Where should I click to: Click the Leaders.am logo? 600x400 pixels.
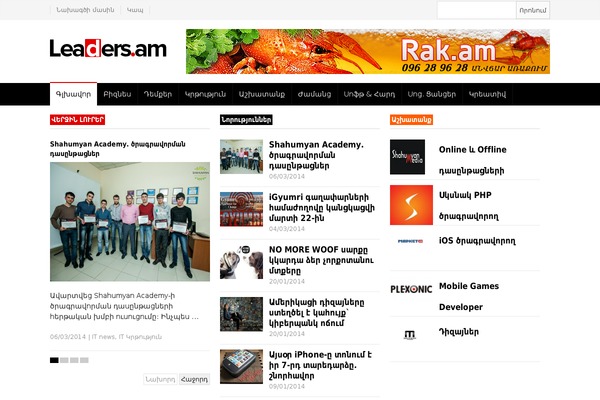pyautogui.click(x=108, y=48)
